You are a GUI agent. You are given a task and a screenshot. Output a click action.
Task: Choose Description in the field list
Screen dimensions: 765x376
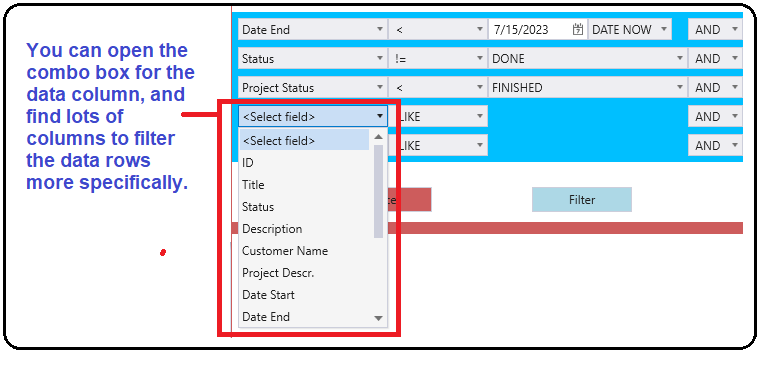(x=304, y=229)
